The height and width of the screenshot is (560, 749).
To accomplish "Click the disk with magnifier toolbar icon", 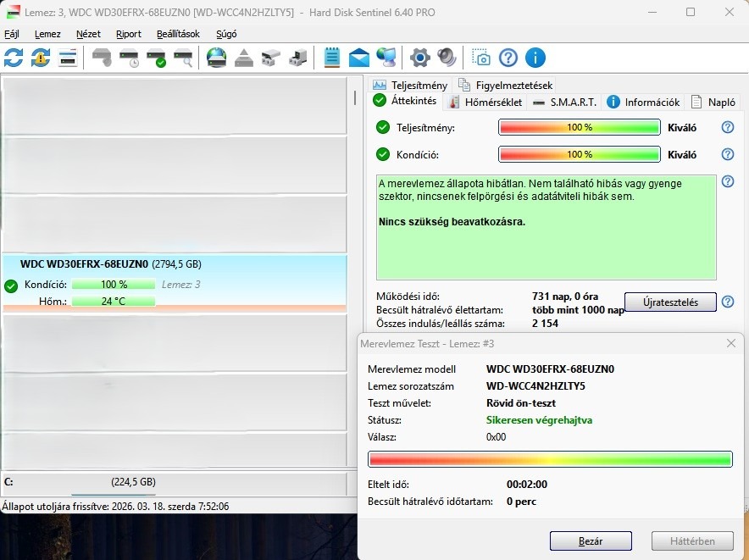I will click(x=183, y=58).
